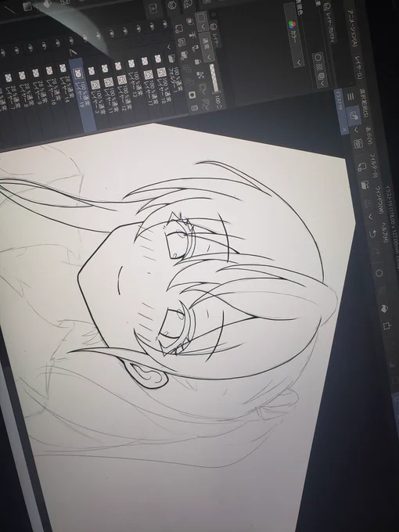Click the Save icon in the command bar
The width and height of the screenshot is (399, 532).
[365, 185]
